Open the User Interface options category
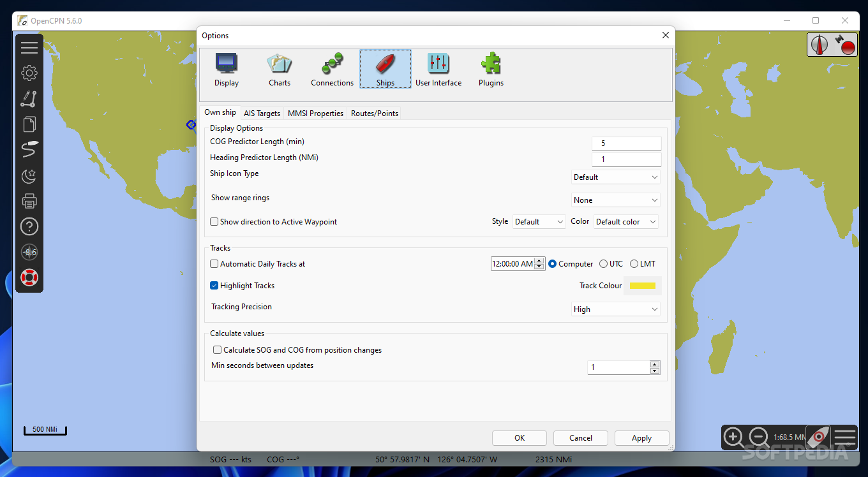The height and width of the screenshot is (477, 868). pos(438,70)
